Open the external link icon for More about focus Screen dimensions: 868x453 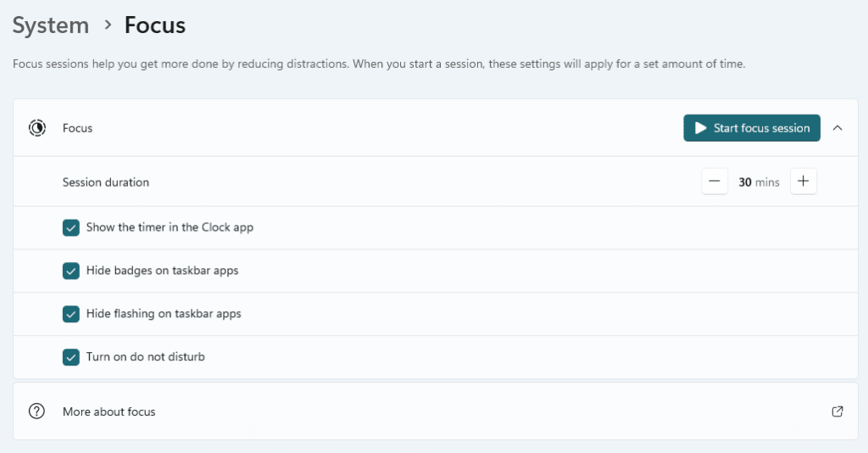tap(837, 411)
